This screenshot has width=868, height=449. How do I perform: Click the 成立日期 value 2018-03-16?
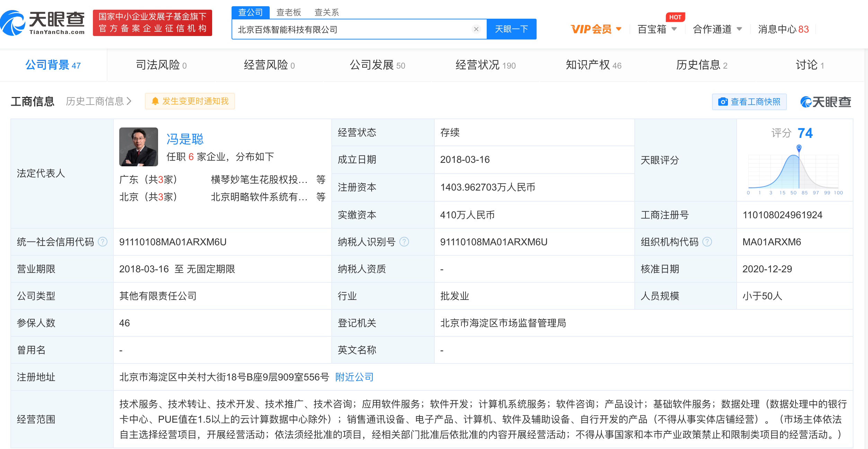click(x=465, y=159)
